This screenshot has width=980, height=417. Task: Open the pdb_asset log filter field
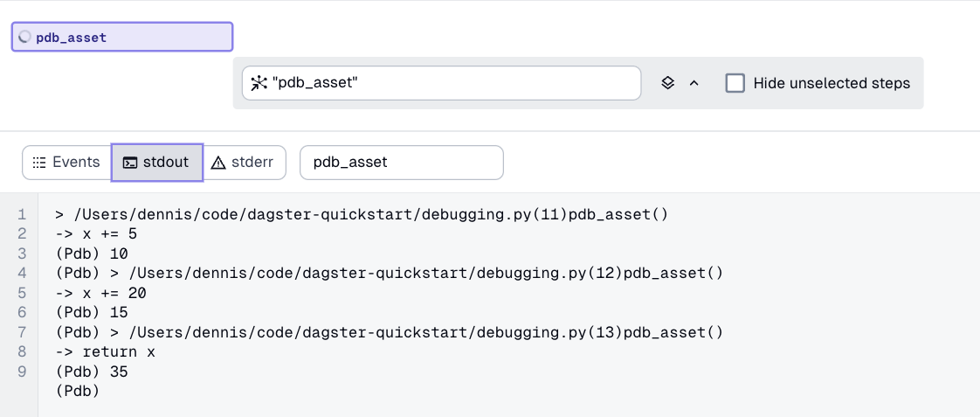click(402, 163)
